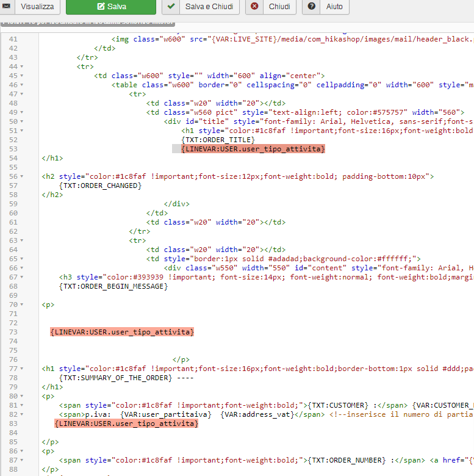Screen dimensions: 474x476
Task: Click the question mark help icon
Action: pyautogui.click(x=312, y=7)
